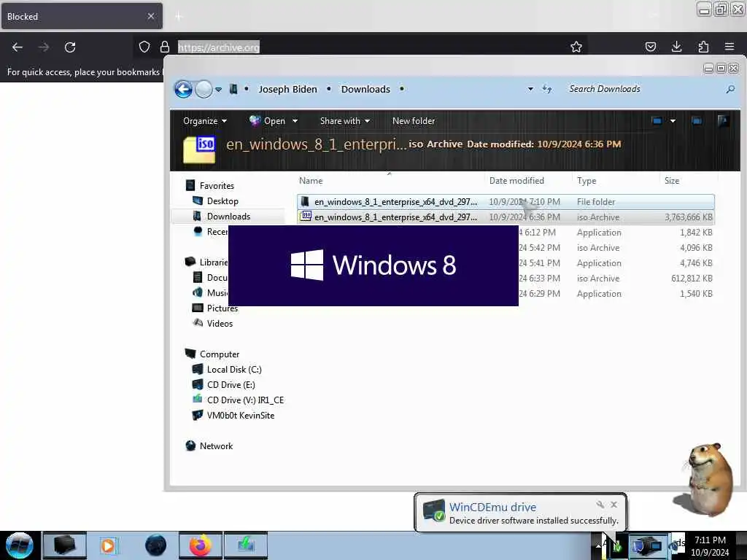
Task: Sort by Size column header
Action: [689, 181]
